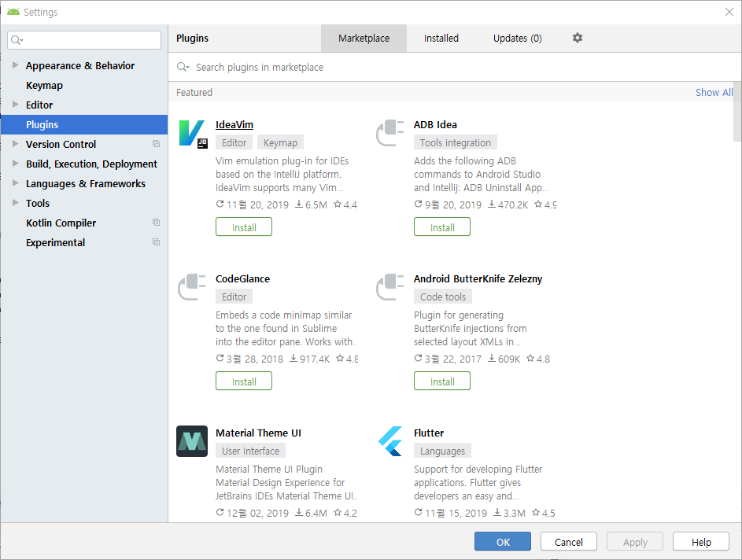Expand Languages & Frameworks section
The image size is (742, 560).
[15, 183]
